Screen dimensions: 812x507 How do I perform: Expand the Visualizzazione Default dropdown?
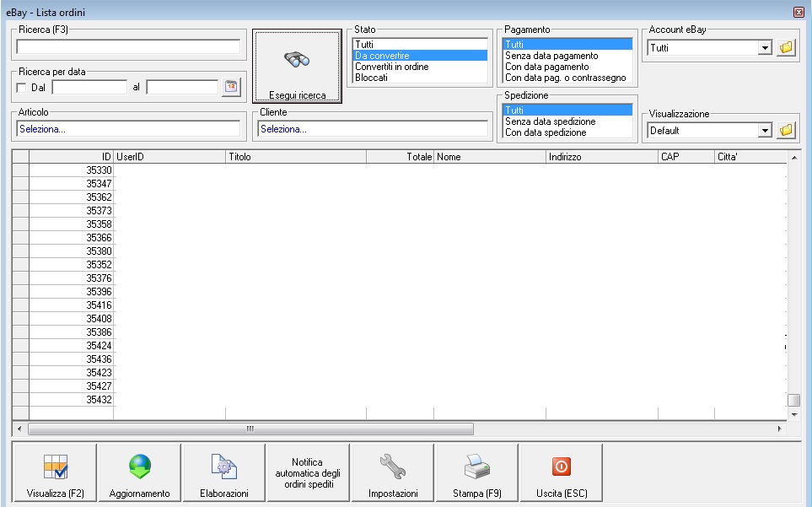pyautogui.click(x=765, y=131)
